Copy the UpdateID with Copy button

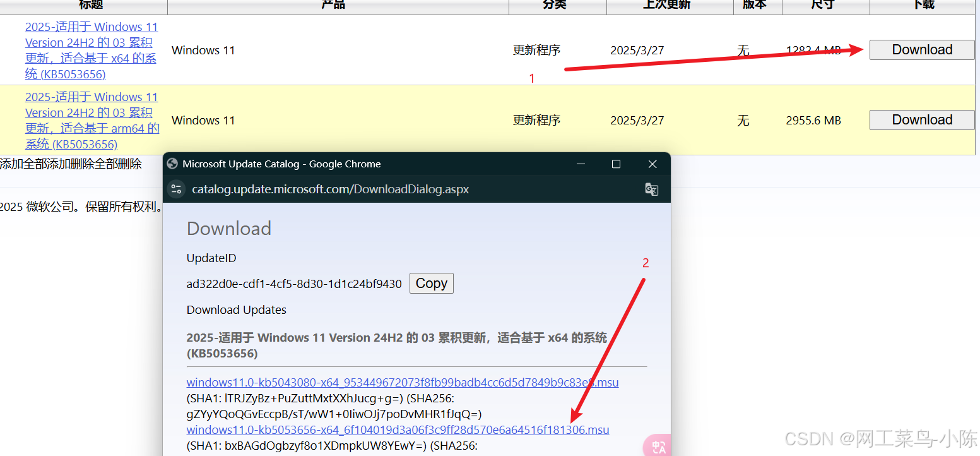pyautogui.click(x=432, y=284)
